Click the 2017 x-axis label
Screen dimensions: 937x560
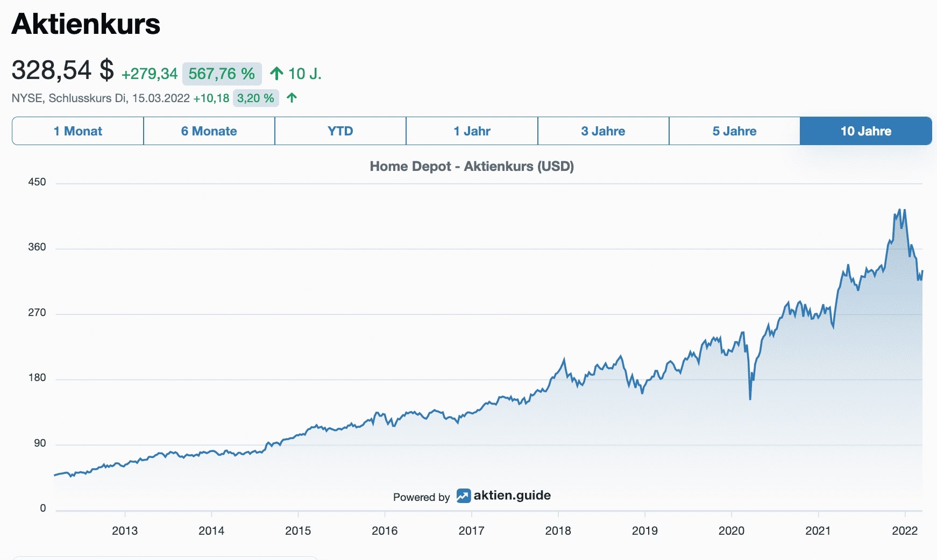pos(471,531)
